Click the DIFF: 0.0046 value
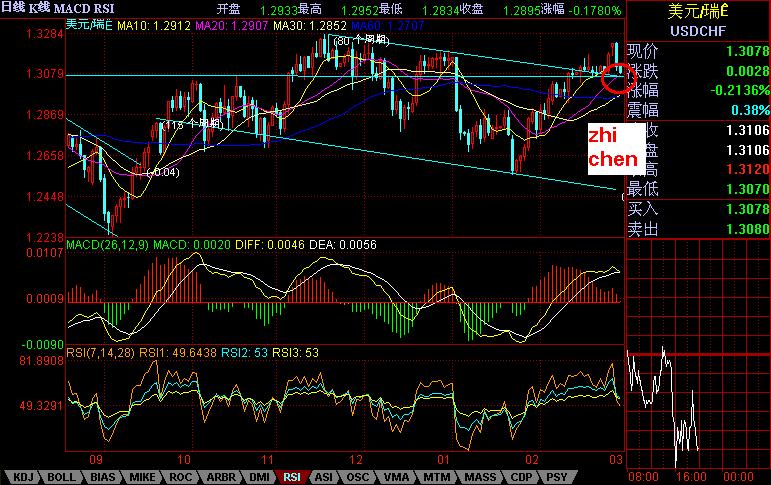This screenshot has height=485, width=771. click(269, 244)
